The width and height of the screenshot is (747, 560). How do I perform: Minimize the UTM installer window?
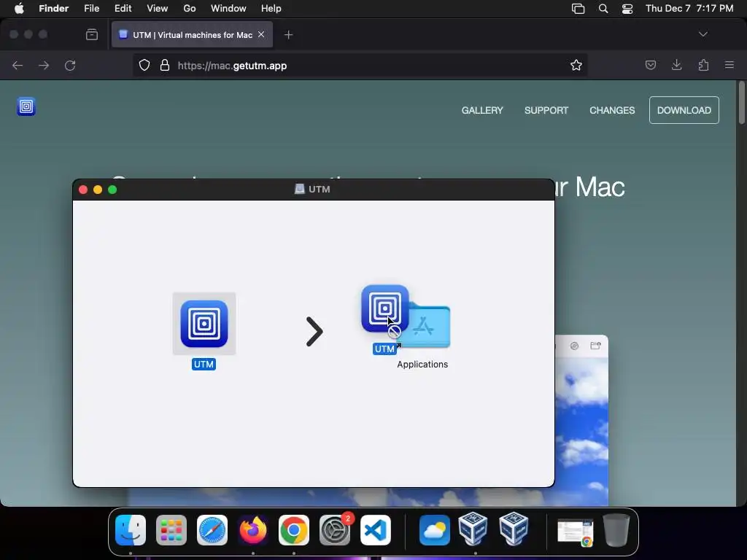point(98,190)
